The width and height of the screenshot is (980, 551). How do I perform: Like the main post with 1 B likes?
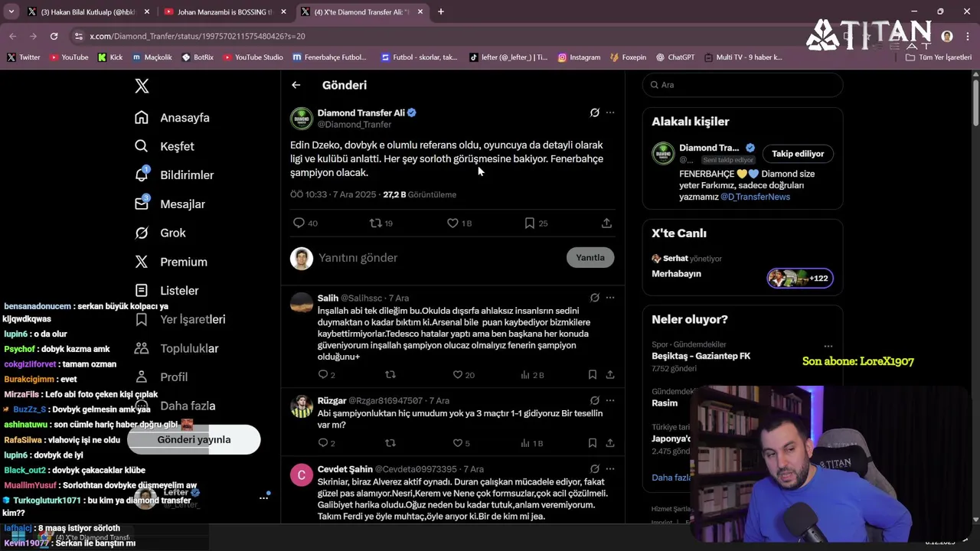[459, 223]
